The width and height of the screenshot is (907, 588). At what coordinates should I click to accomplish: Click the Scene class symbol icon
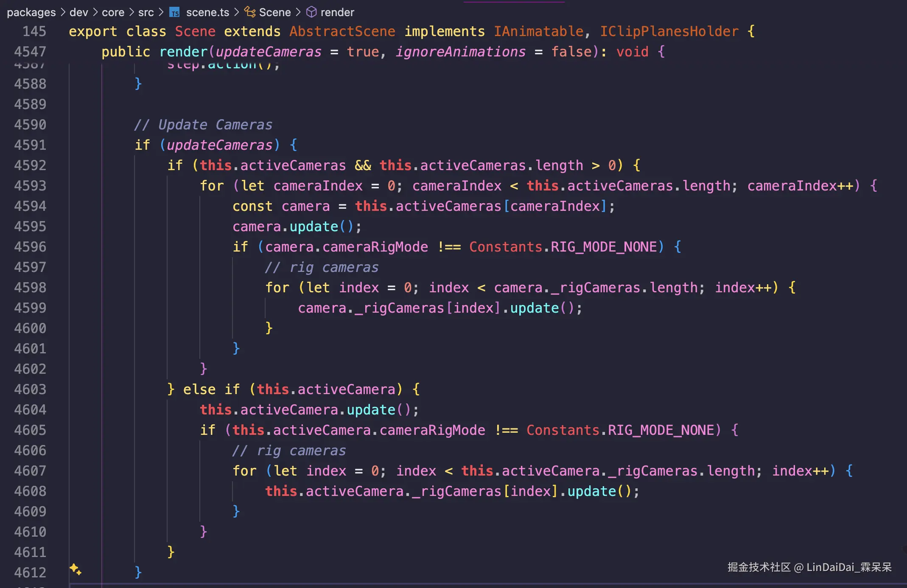point(250,12)
